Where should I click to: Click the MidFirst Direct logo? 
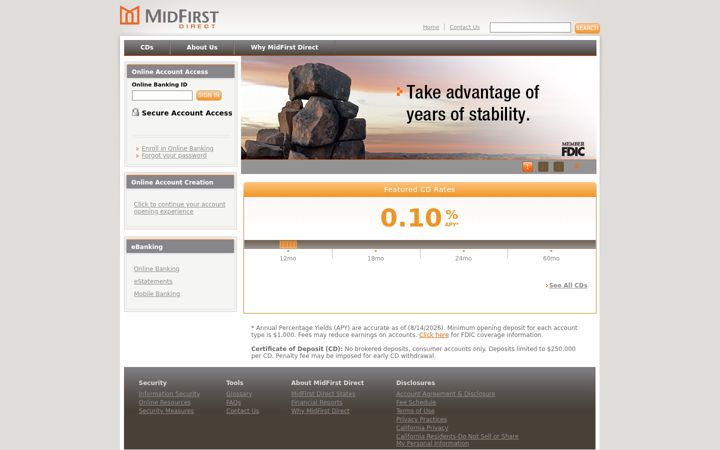click(x=169, y=17)
